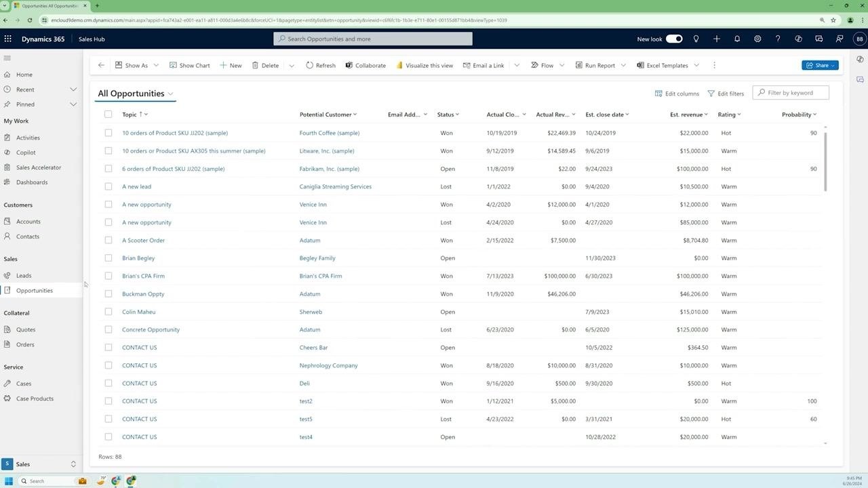The image size is (868, 488).
Task: Open the Excel Templates dropdown arrow
Action: (x=696, y=65)
